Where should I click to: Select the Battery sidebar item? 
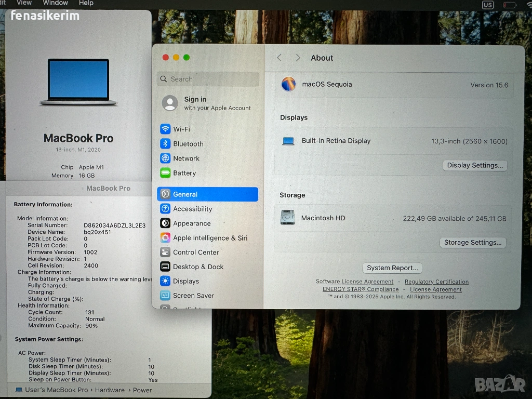click(184, 173)
